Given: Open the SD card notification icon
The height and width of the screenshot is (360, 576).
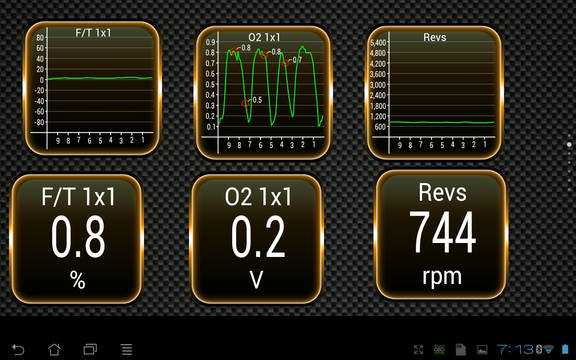Looking at the screenshot, I should coord(461,349).
